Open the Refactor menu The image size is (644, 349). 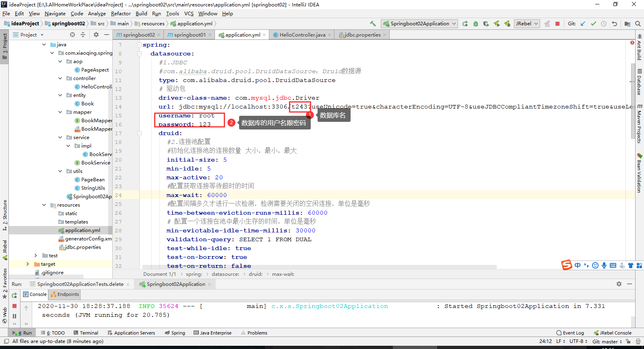coord(121,13)
